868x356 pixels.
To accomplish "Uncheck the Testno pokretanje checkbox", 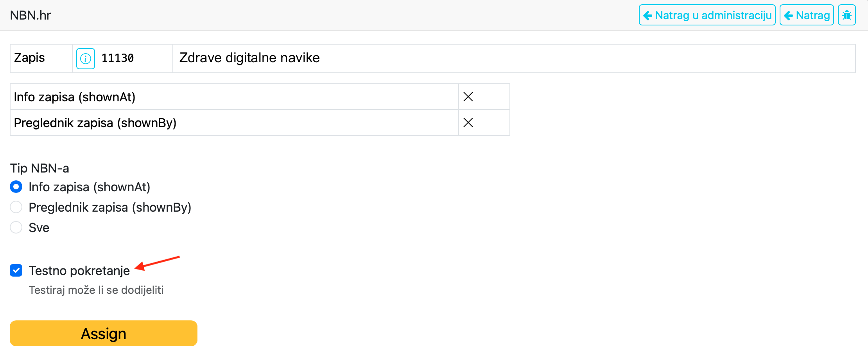I will click(16, 270).
